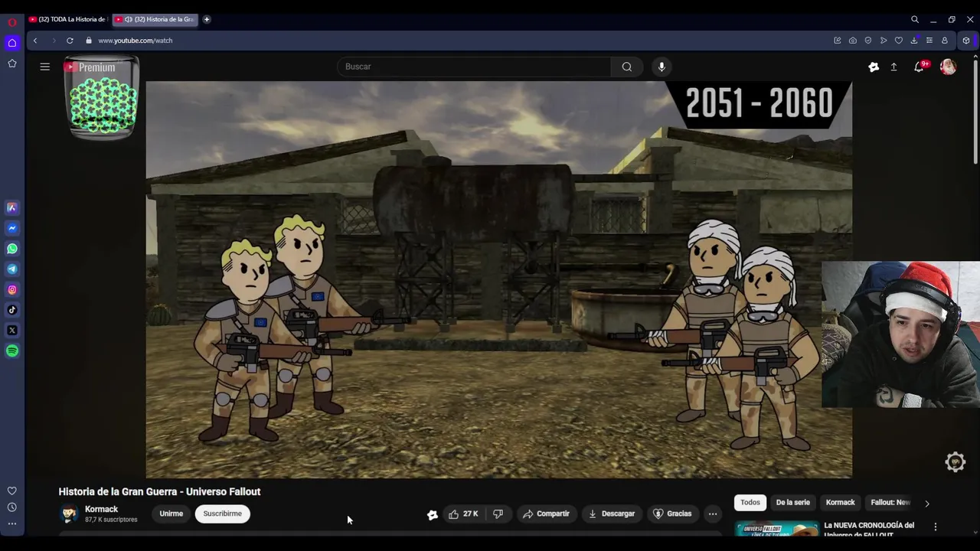Select the Historia de la Gran Guerra tab
Viewport: 980px width, 551px height.
click(155, 19)
